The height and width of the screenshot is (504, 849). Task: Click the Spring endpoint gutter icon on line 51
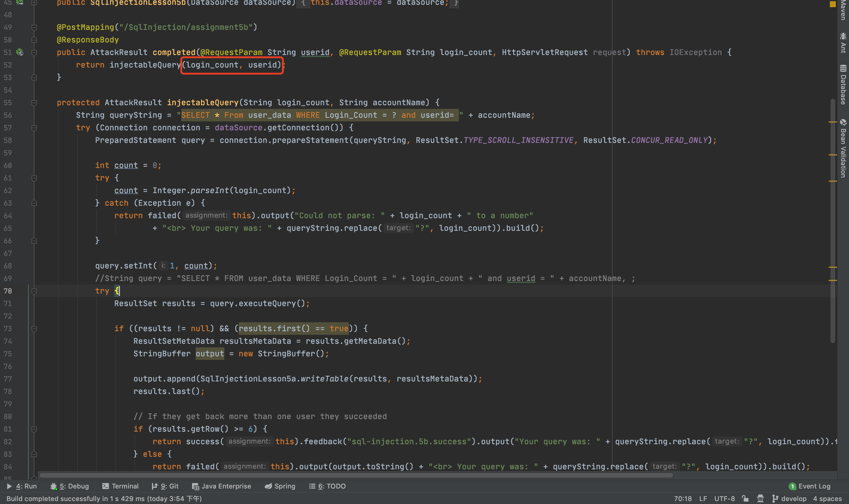coord(20,52)
